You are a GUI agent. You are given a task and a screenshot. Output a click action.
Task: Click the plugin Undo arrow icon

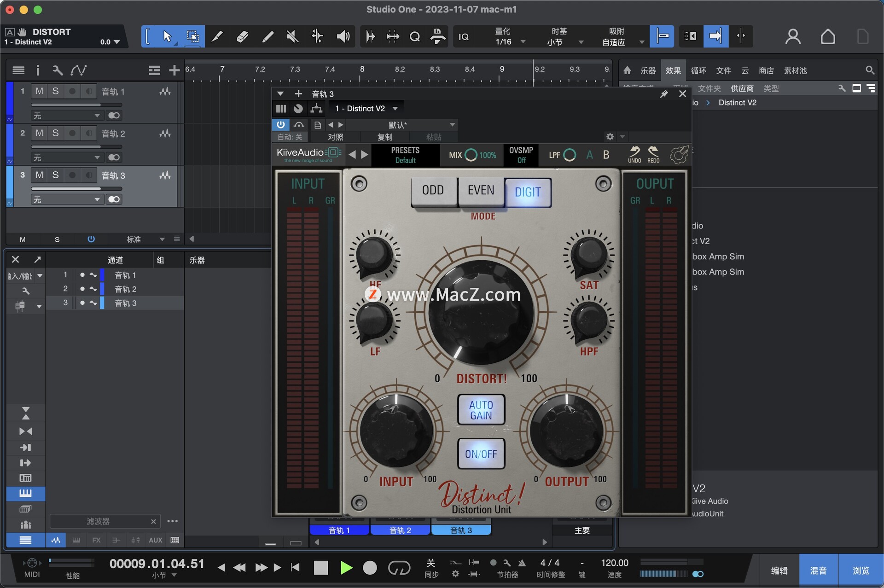coord(634,152)
